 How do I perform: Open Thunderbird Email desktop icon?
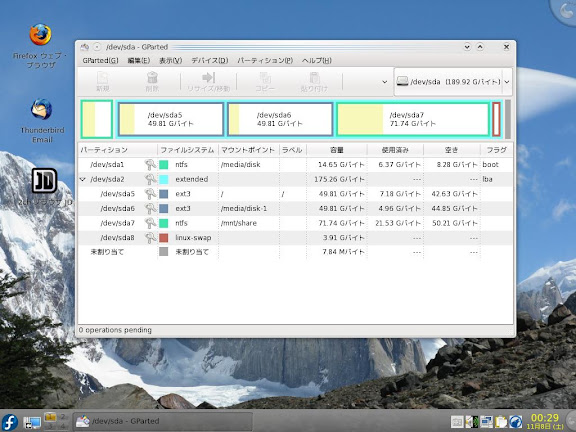[x=42, y=109]
